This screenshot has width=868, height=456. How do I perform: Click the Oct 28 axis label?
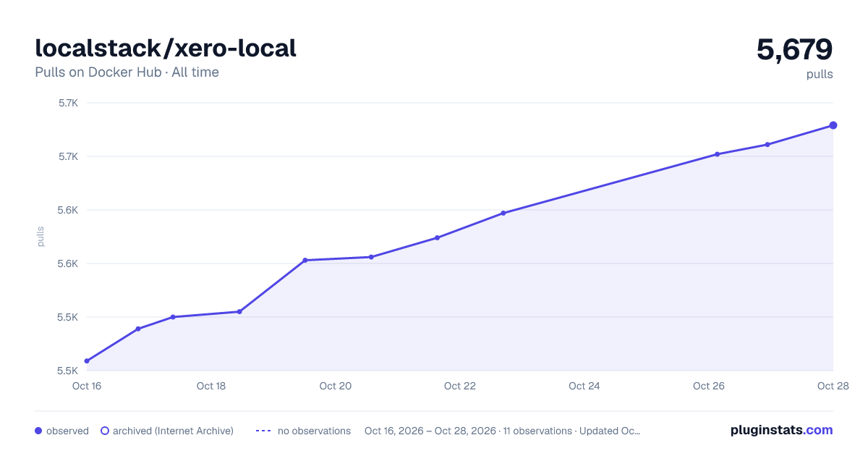(832, 386)
